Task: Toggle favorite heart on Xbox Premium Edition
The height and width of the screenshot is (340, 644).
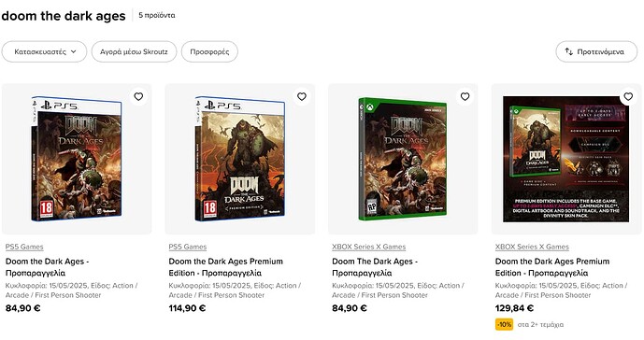Action: click(628, 96)
